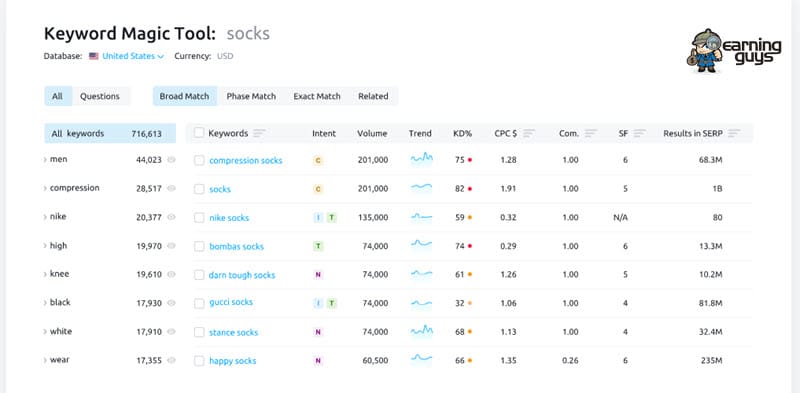Screen dimensions: 800x393
Task: Click the T intent badge for gucci socks
Action: click(x=332, y=304)
